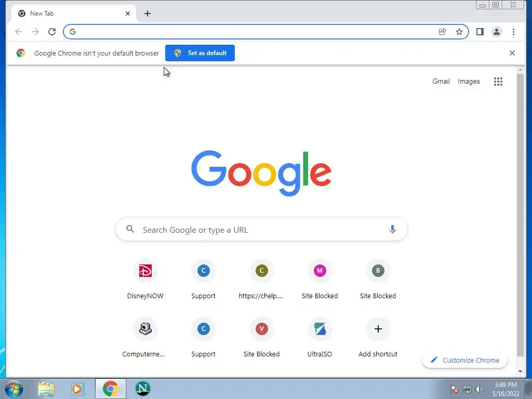
Task: Reload the page with refresh icon
Action: coord(52,32)
